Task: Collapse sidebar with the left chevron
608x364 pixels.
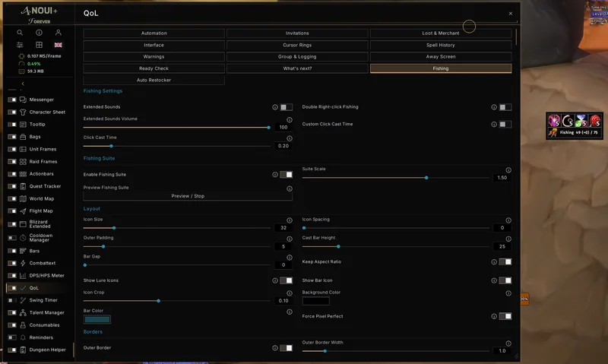Action: pos(23,84)
